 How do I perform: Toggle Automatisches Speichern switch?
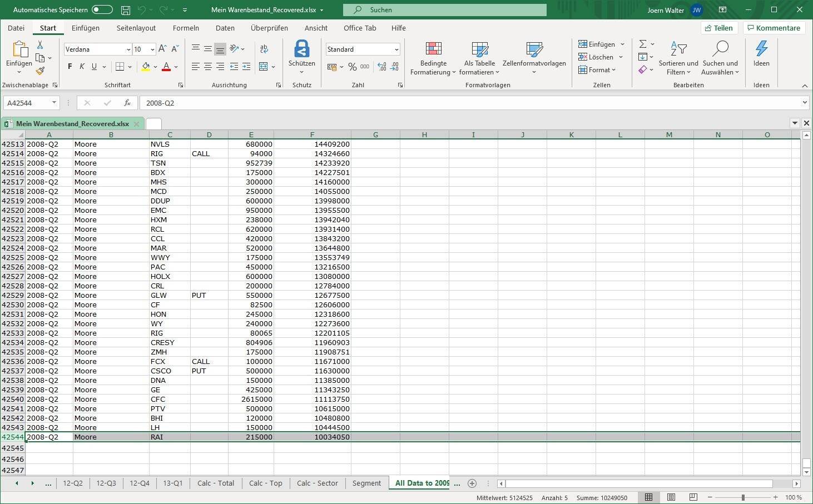[x=102, y=10]
